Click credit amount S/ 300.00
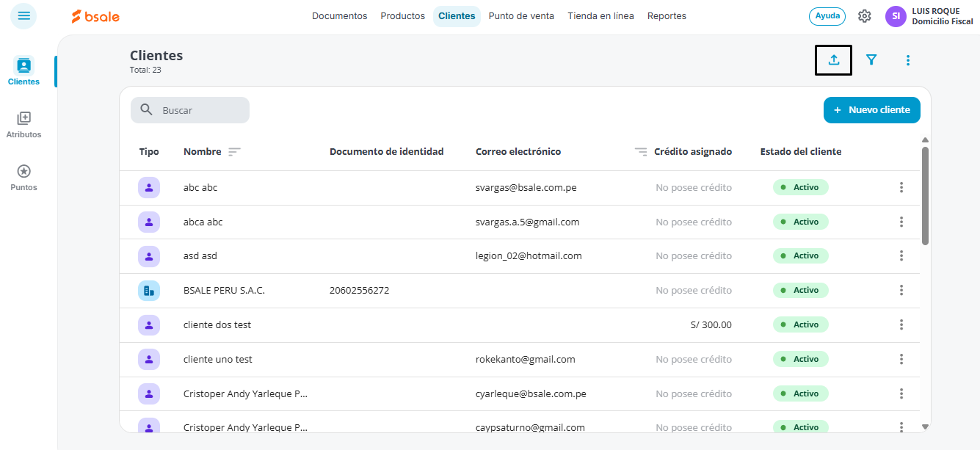 (x=711, y=324)
